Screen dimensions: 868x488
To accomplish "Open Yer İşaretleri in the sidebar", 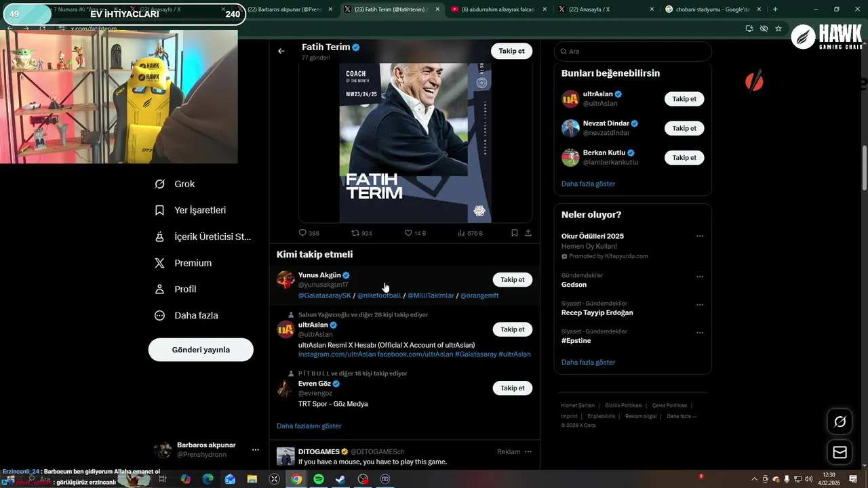I will pyautogui.click(x=191, y=210).
